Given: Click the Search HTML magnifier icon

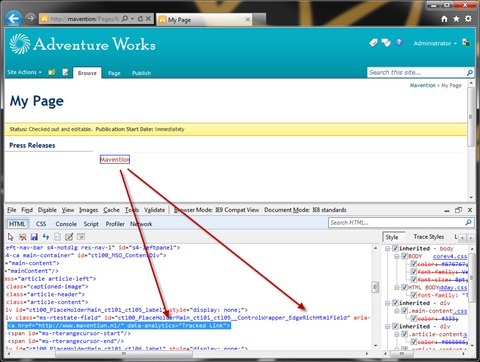Looking at the screenshot, I should tap(468, 222).
